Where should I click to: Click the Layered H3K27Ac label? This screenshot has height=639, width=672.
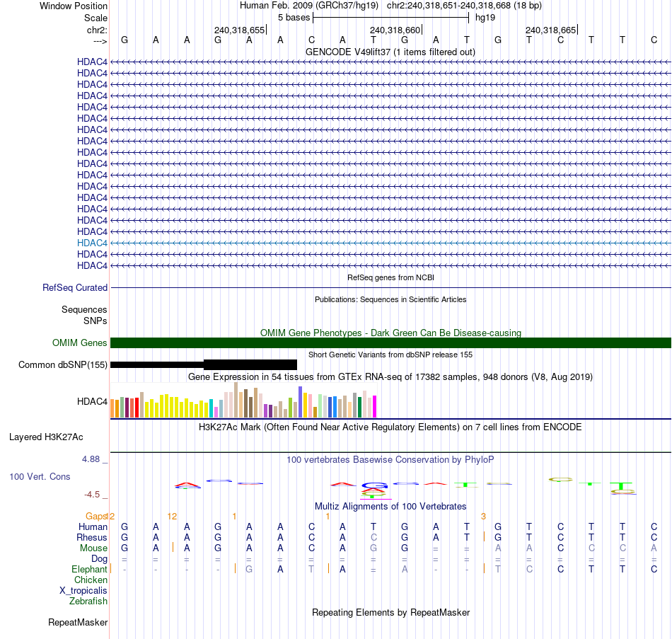pos(46,437)
